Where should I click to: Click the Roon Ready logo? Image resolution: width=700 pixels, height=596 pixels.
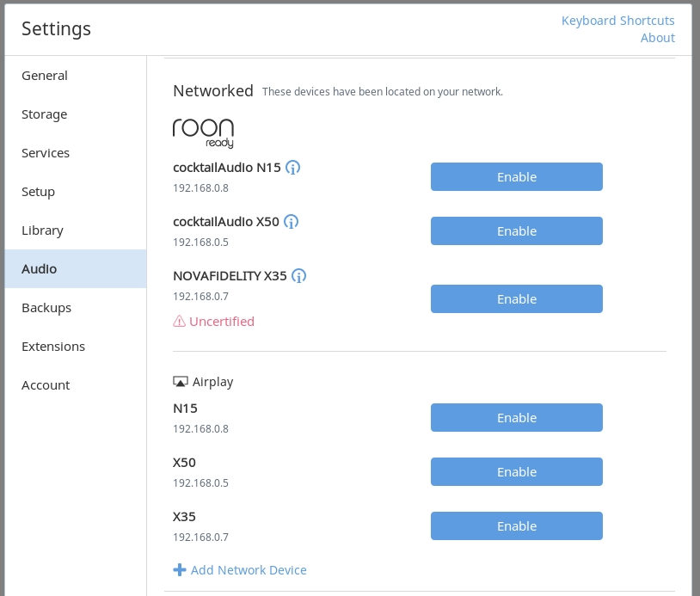pyautogui.click(x=203, y=133)
